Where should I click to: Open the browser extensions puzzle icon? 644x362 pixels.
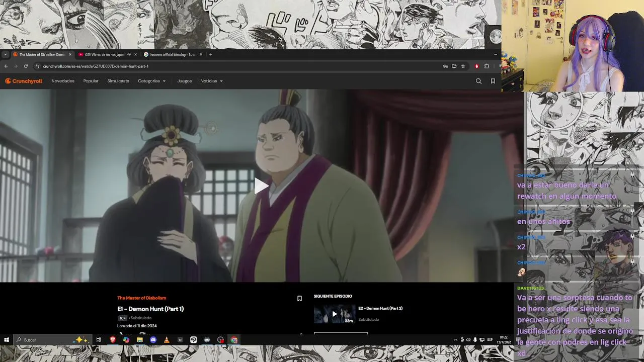487,66
